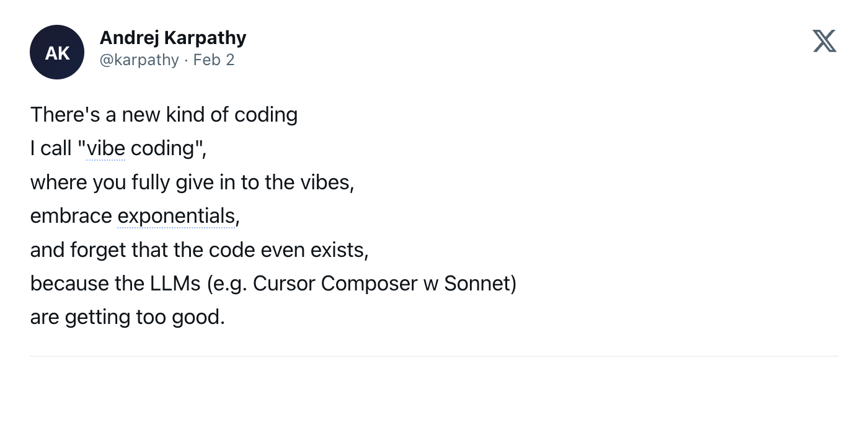The height and width of the screenshot is (422, 868).
Task: Click the underlined word "exponentials"
Action: coord(176,216)
